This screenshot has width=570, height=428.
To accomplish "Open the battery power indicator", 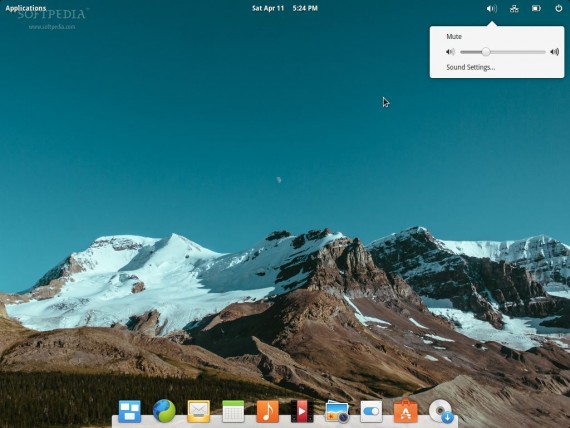I will (x=536, y=8).
